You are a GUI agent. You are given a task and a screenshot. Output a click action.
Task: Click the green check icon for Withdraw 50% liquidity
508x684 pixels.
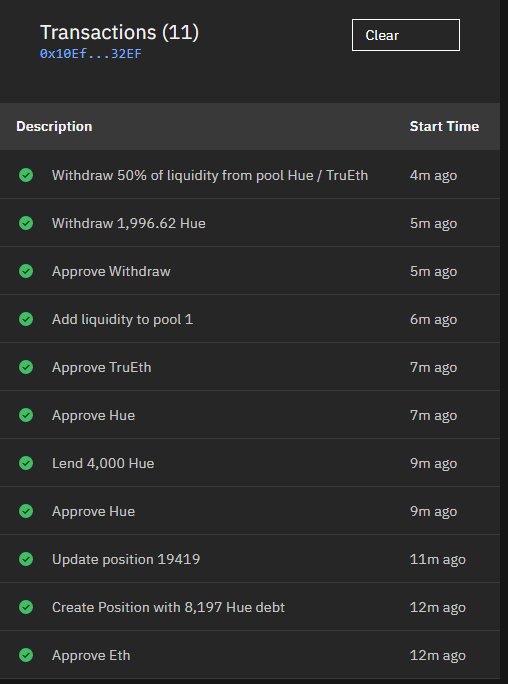[26, 175]
